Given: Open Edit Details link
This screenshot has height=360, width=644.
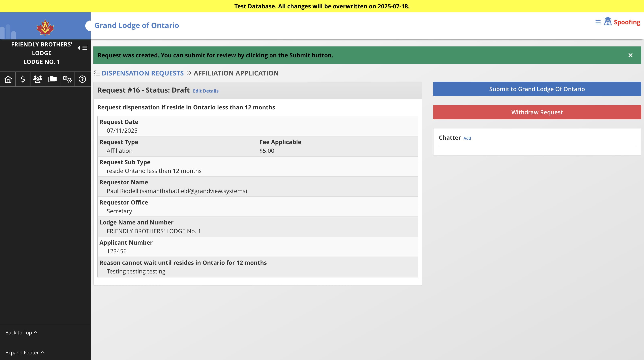Looking at the screenshot, I should click(205, 91).
